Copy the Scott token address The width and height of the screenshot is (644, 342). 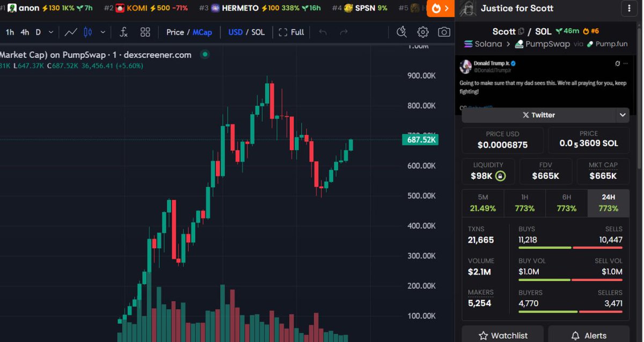click(521, 32)
